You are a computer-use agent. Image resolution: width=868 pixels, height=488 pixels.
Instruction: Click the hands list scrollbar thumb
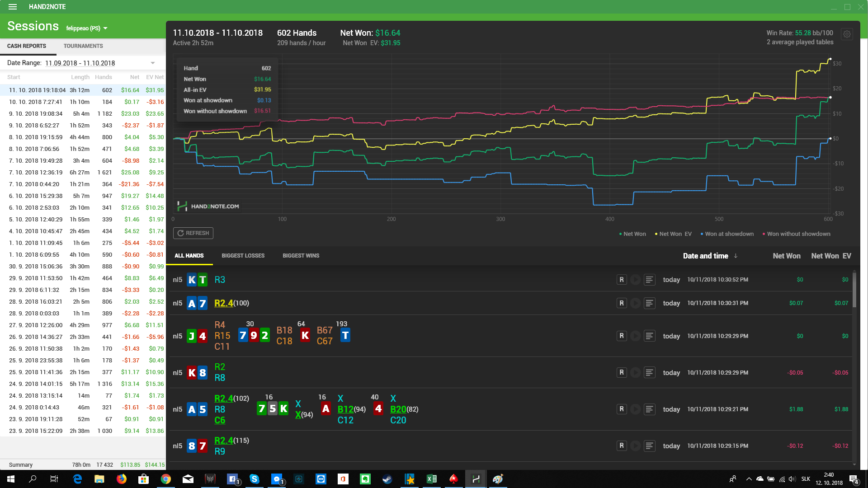[x=854, y=290]
